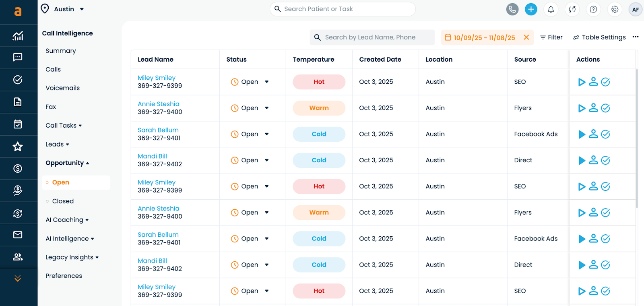
Task: Clear the date range filter with X
Action: (526, 37)
